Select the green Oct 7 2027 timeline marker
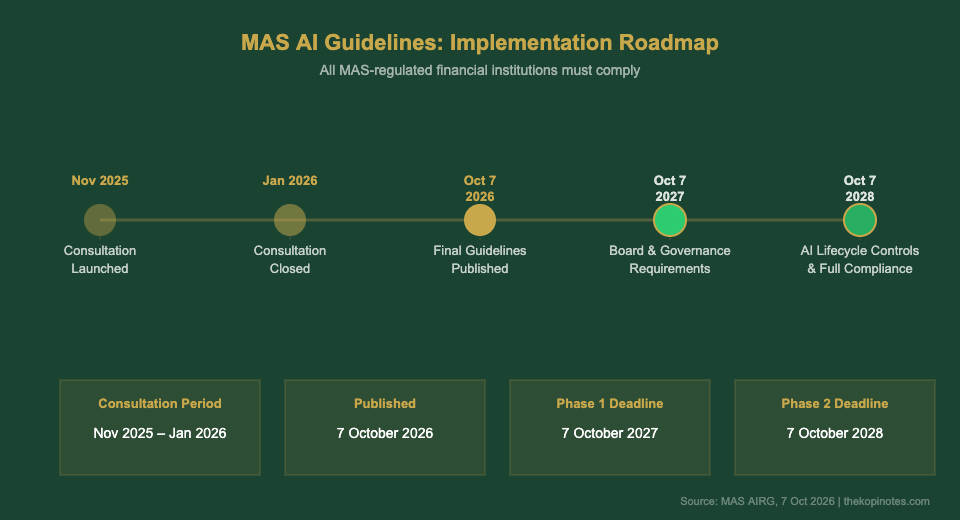This screenshot has height=520, width=960. (x=670, y=220)
